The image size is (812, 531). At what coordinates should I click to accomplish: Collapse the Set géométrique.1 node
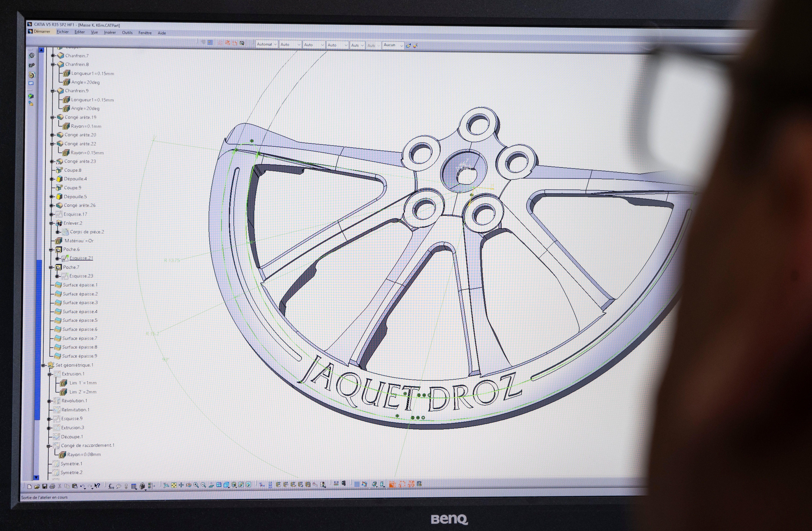(44, 365)
